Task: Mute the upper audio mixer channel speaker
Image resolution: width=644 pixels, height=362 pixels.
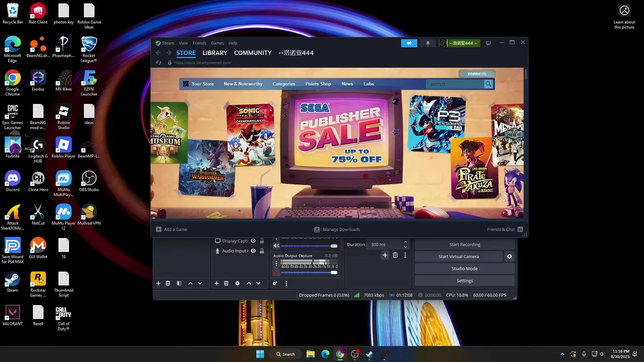Action: point(276,246)
